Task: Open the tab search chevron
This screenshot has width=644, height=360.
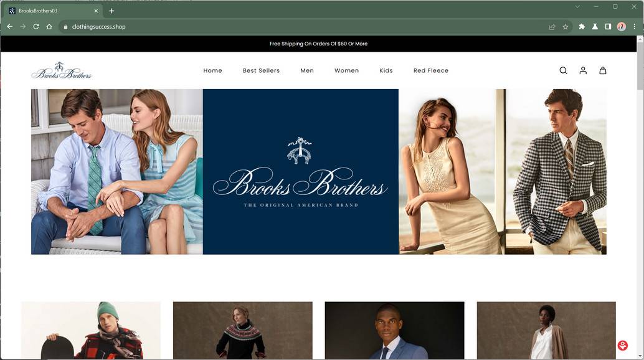Action: [x=577, y=6]
